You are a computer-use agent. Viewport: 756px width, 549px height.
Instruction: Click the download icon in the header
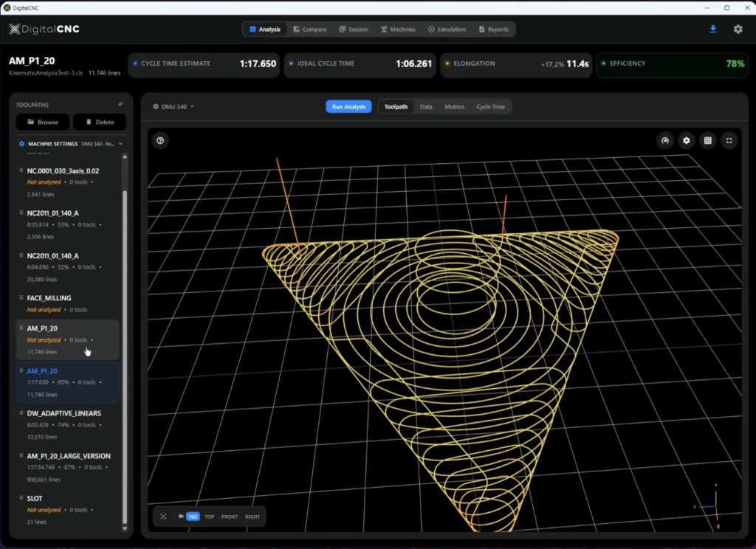712,30
